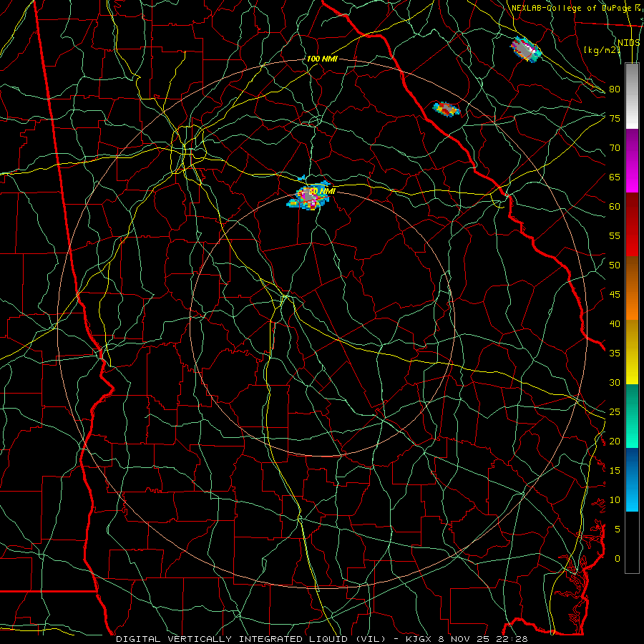This screenshot has width=644, height=644.
Task: Pick the brown-orange segment of the color bar
Action: coord(632,288)
